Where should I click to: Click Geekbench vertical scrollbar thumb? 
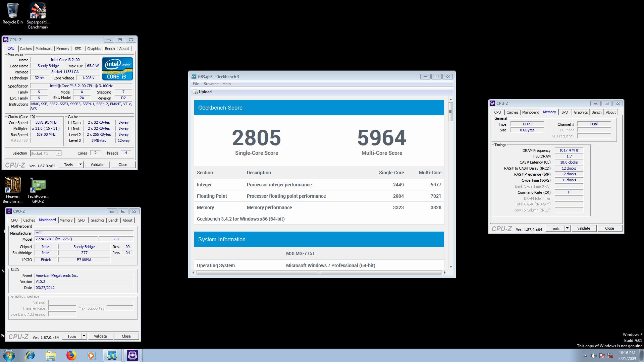click(x=450, y=112)
